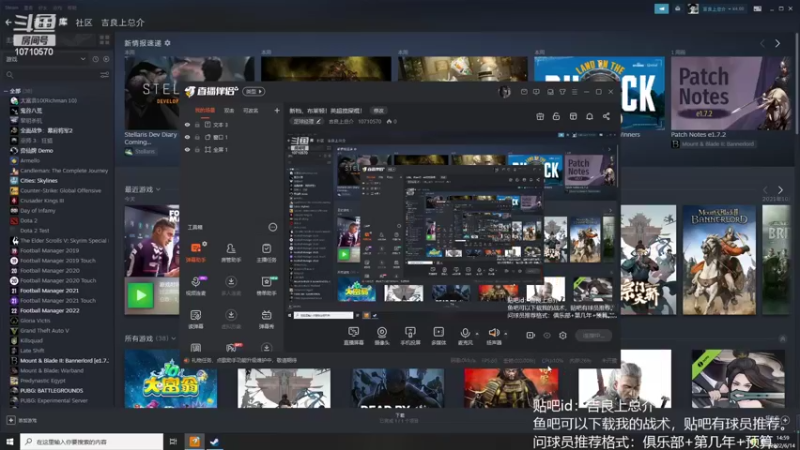Select the third scene tab in Douyu
800x450 pixels.
pos(251,110)
